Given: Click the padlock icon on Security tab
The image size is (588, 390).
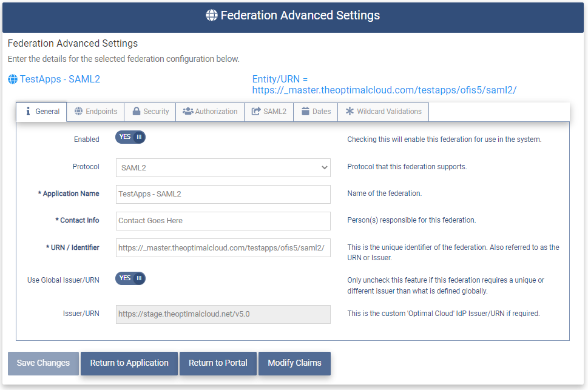Looking at the screenshot, I should coord(137,111).
